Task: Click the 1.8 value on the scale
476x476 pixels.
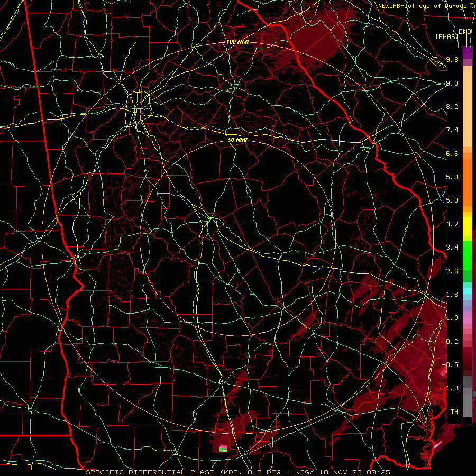Action: (452, 295)
